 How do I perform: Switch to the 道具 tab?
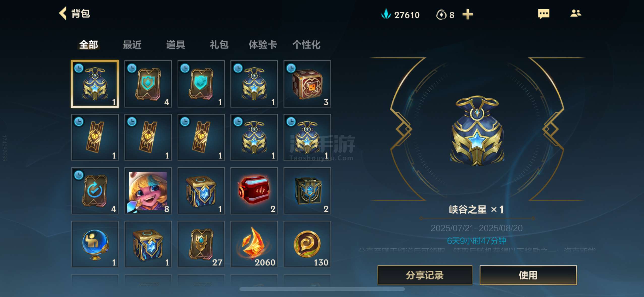(x=176, y=45)
